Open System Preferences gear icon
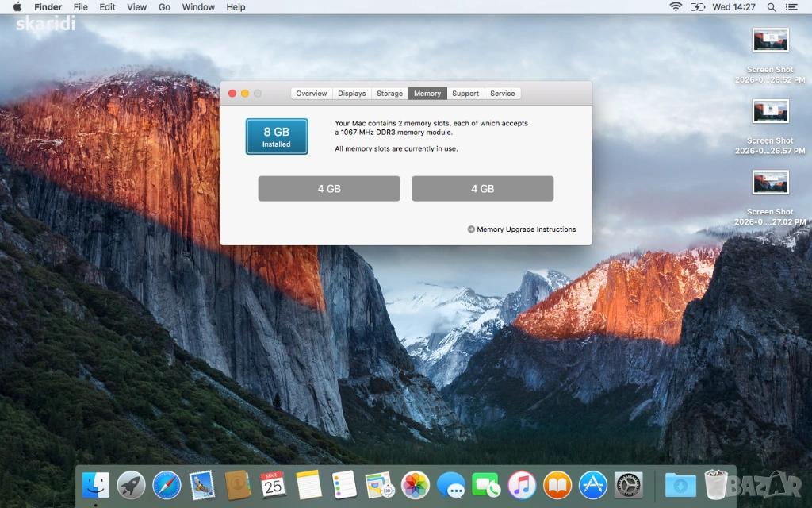 click(629, 484)
